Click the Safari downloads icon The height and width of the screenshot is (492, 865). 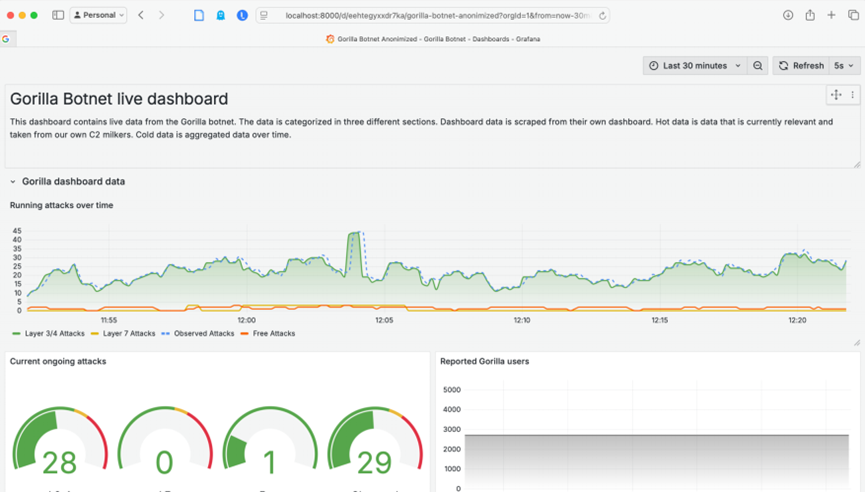point(788,15)
